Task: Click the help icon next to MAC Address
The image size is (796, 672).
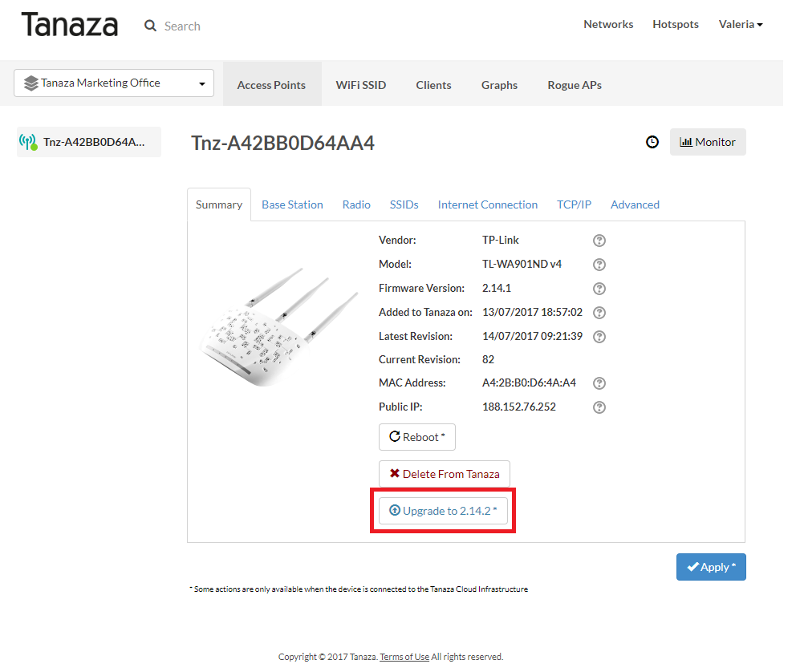Action: coord(599,383)
